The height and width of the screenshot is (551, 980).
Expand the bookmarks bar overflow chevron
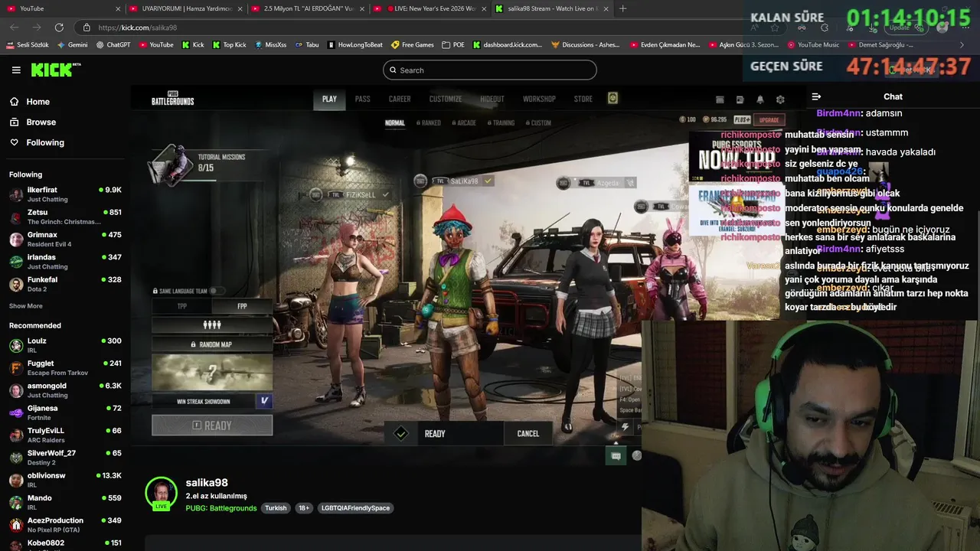962,45
